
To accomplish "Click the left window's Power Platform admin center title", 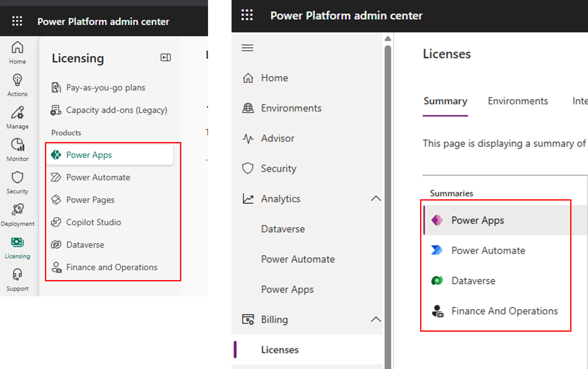I will 103,22.
